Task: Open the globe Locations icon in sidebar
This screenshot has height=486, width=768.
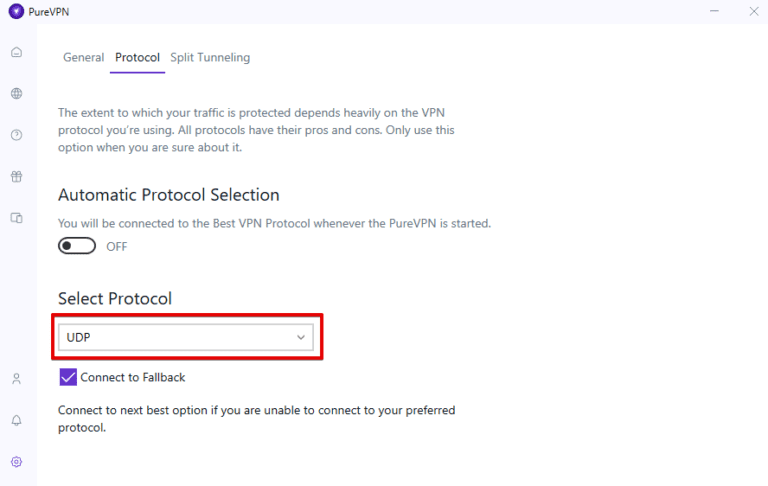Action: point(16,94)
